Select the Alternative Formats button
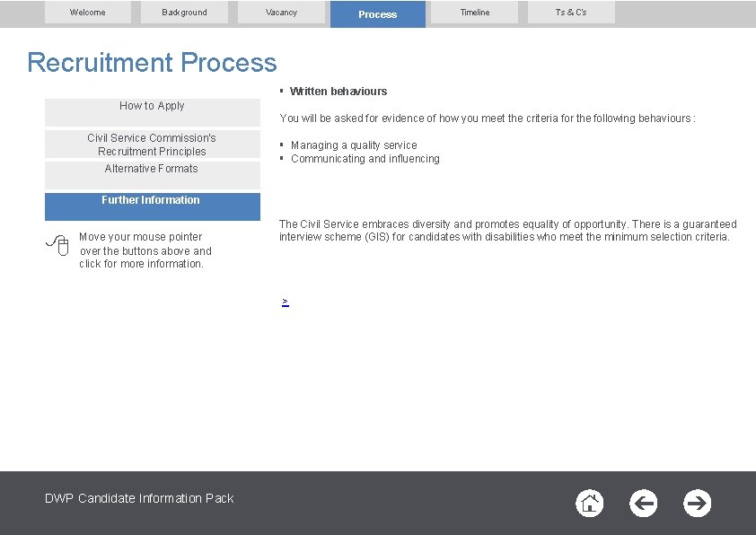756x535 pixels. pos(153,175)
